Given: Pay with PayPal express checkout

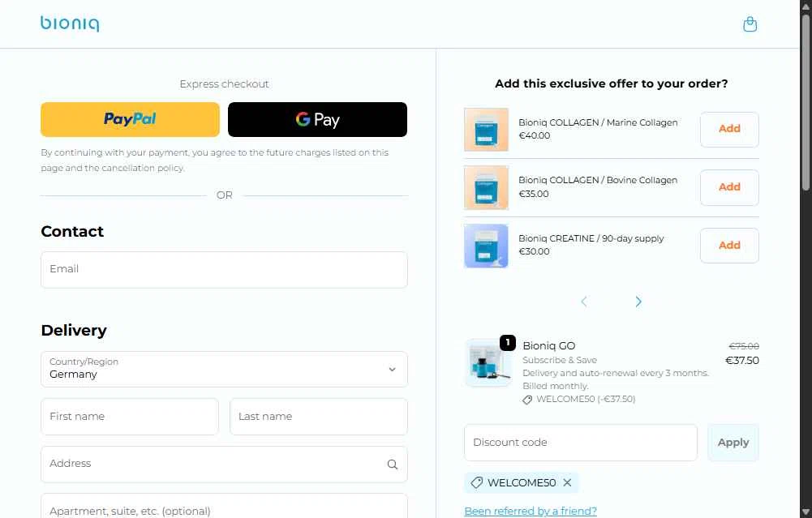Looking at the screenshot, I should pyautogui.click(x=130, y=119).
